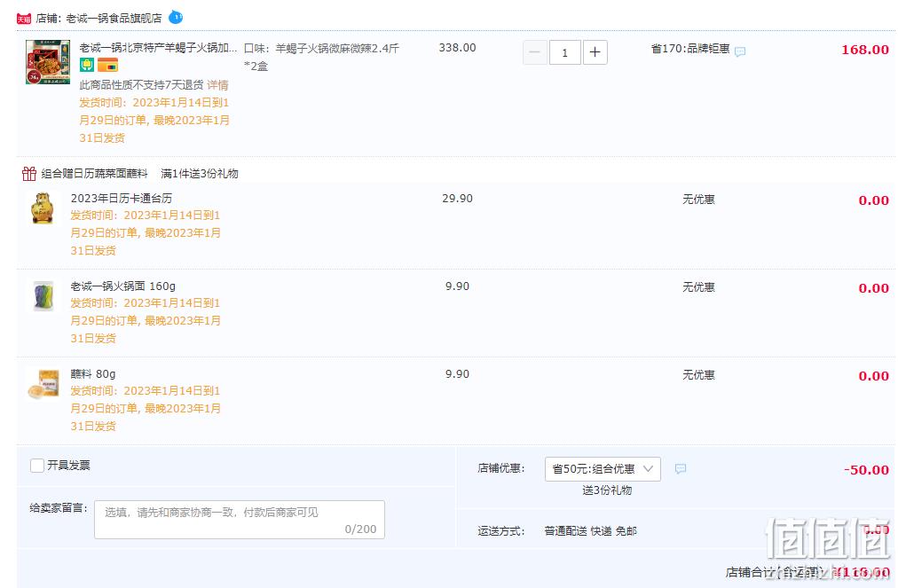This screenshot has height=588, width=898.
Task: Click the hot pot product thumbnail image
Action: click(x=48, y=62)
